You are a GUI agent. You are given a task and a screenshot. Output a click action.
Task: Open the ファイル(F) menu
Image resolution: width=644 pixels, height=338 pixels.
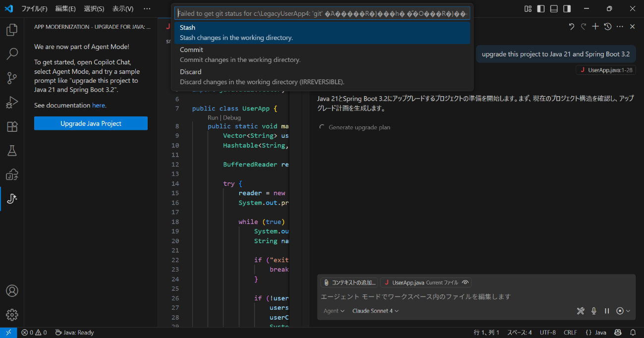[34, 9]
